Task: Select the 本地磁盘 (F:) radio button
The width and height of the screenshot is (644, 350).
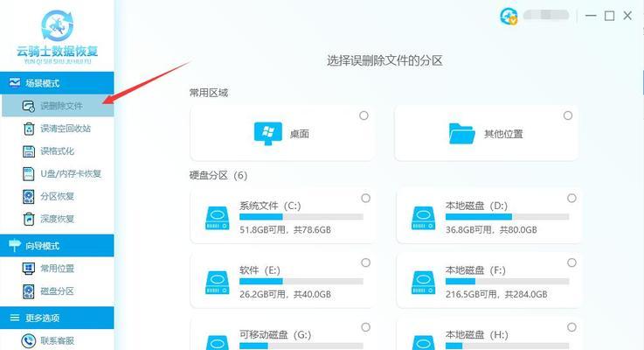Action: (571, 262)
